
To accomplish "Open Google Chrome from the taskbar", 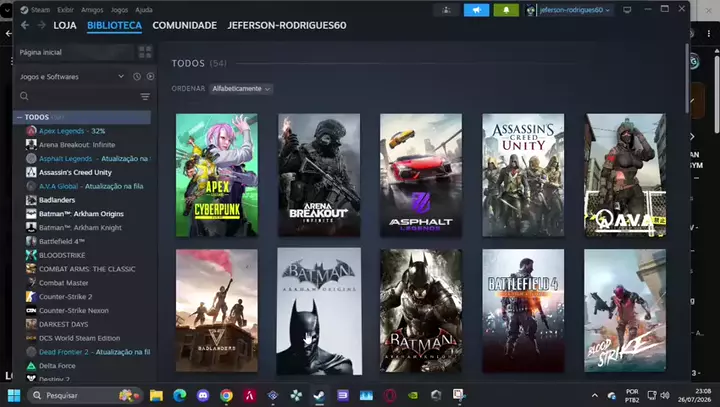I will click(x=226, y=395).
